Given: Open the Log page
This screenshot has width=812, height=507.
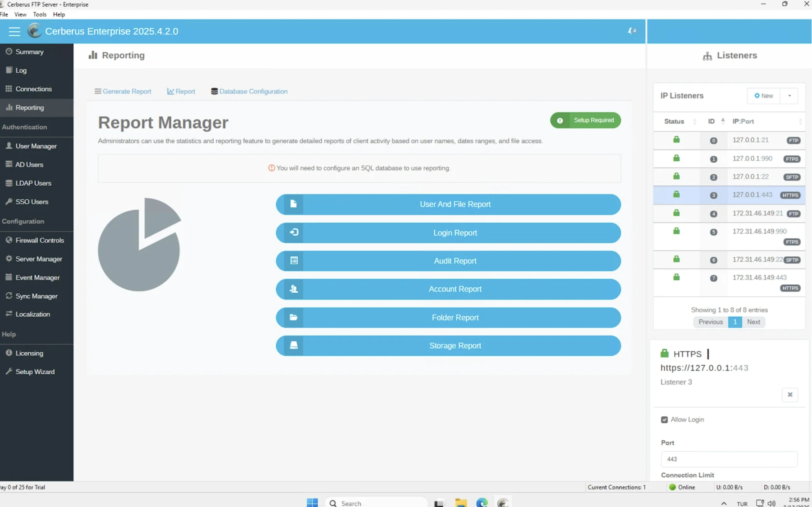Looking at the screenshot, I should click(37, 70).
